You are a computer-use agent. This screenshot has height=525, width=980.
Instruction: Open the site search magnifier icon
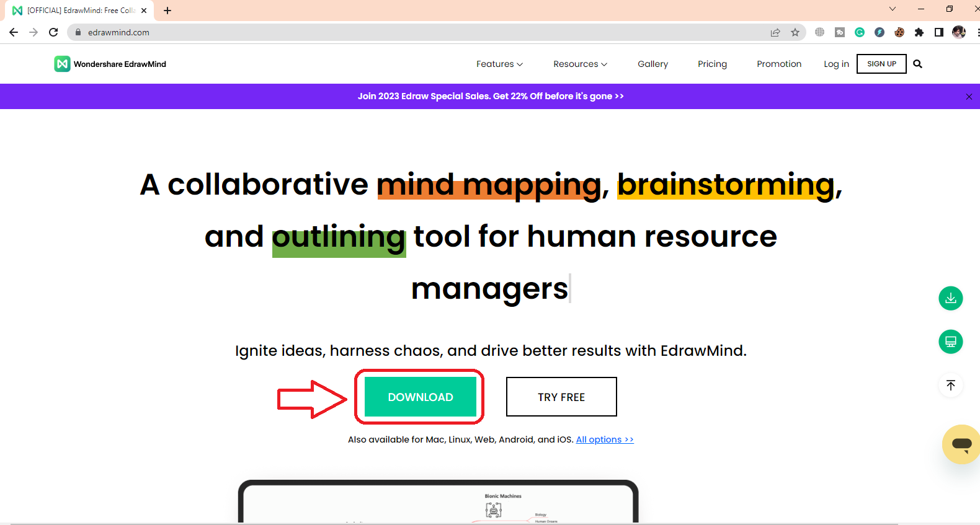coord(918,64)
